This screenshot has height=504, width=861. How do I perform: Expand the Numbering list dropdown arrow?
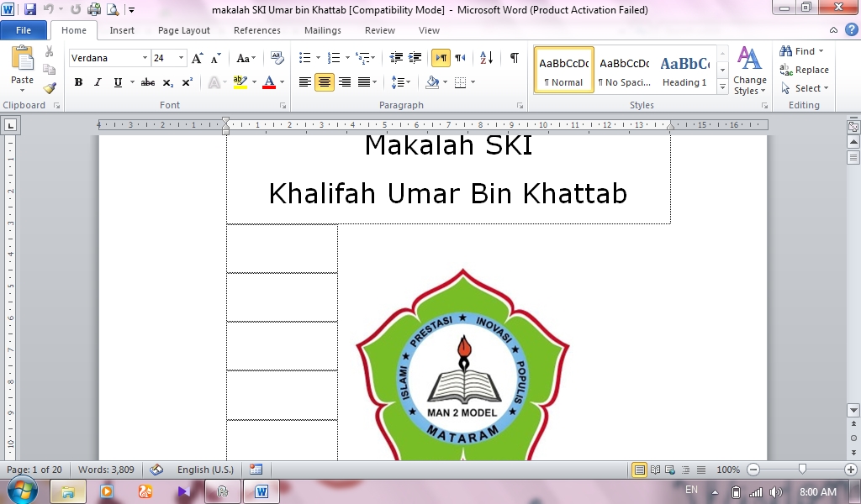click(x=347, y=58)
